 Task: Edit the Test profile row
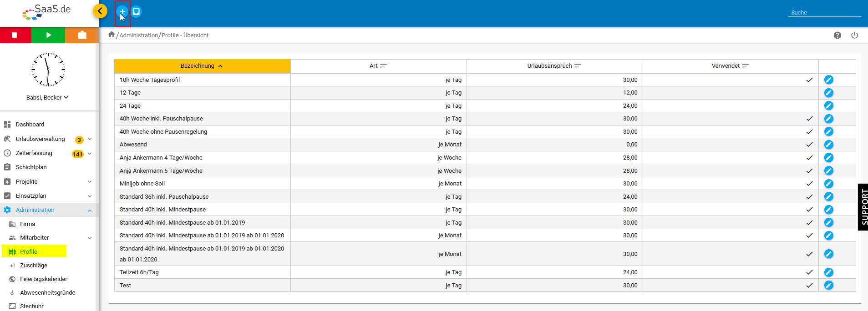[828, 285]
